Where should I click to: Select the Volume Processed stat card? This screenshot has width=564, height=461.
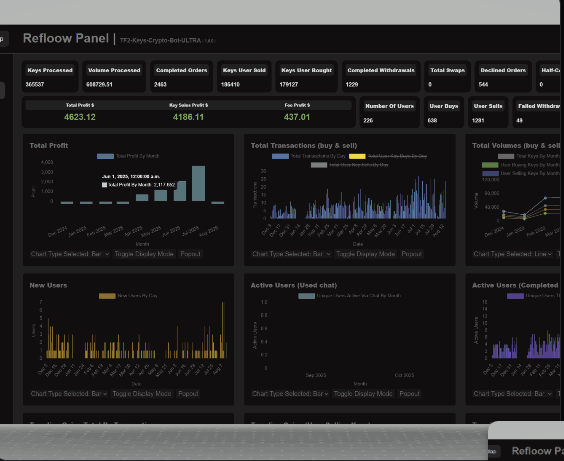[114, 77]
